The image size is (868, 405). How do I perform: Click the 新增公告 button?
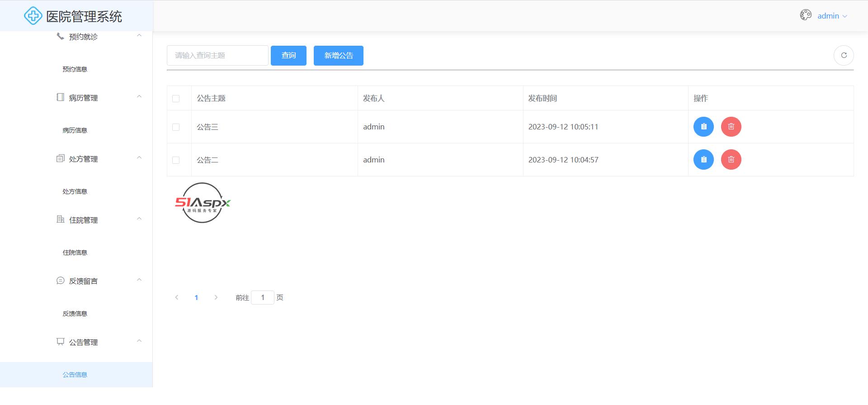pos(338,56)
